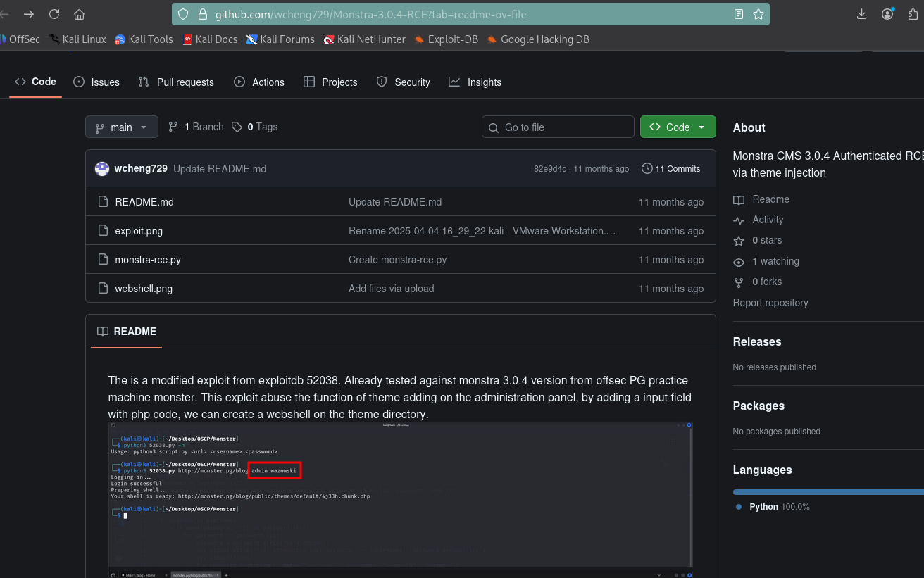Viewport: 924px width, 578px height.
Task: View the 1 watching link
Action: 766,261
